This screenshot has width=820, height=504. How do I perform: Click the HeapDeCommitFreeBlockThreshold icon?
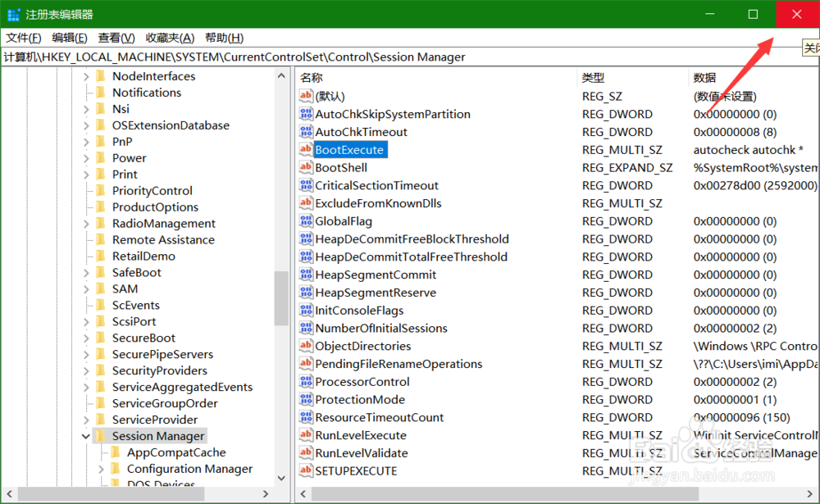click(306, 238)
